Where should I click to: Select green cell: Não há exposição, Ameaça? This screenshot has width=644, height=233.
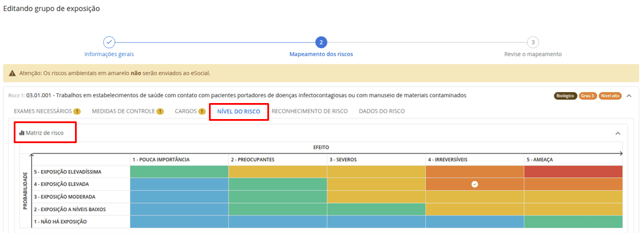pos(574,222)
